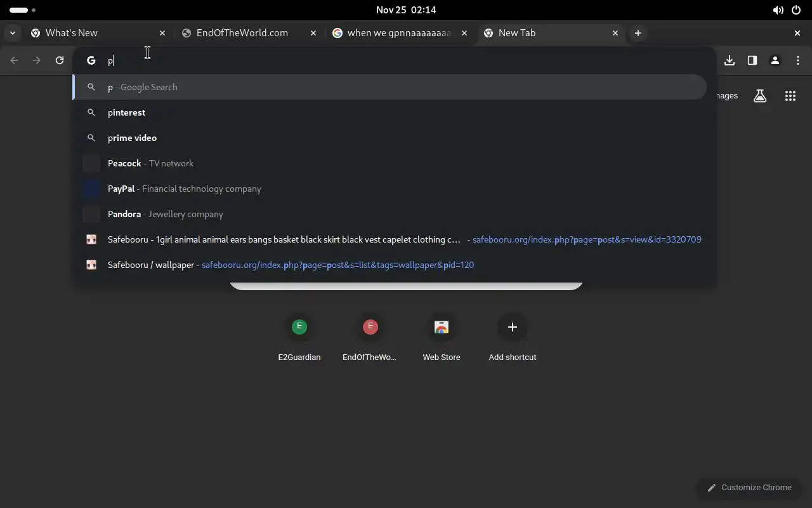Select Pandora Jewellery company suggestion
812x508 pixels.
[x=390, y=214]
